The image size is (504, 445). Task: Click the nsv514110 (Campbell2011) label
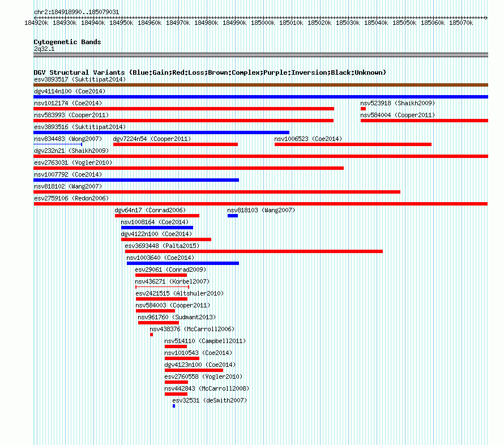[205, 341]
